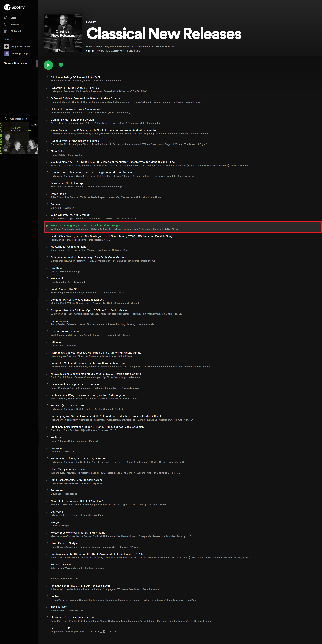The image size is (322, 644).
Task: Open Suchen search icon
Action: coord(6,25)
